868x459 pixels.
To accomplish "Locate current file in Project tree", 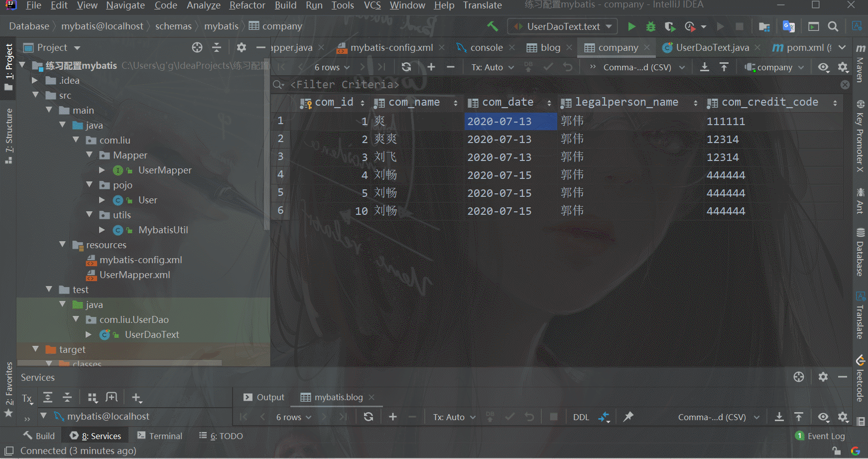I will click(x=197, y=47).
